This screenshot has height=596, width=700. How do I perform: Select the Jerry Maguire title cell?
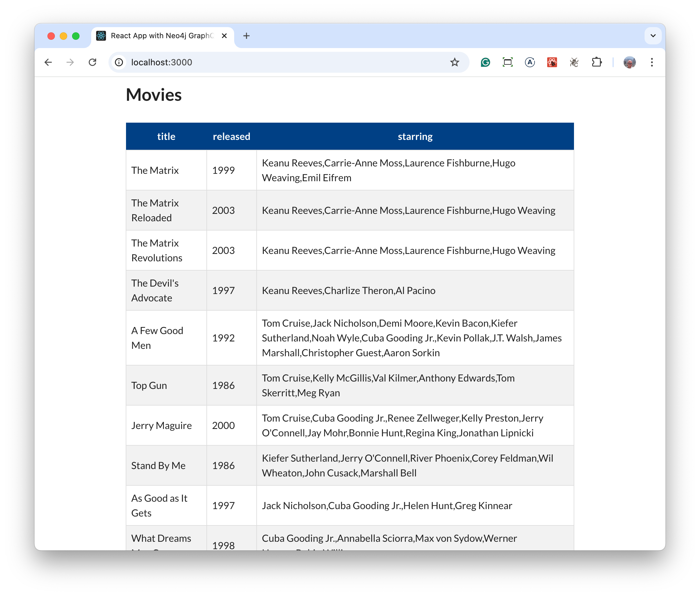166,425
